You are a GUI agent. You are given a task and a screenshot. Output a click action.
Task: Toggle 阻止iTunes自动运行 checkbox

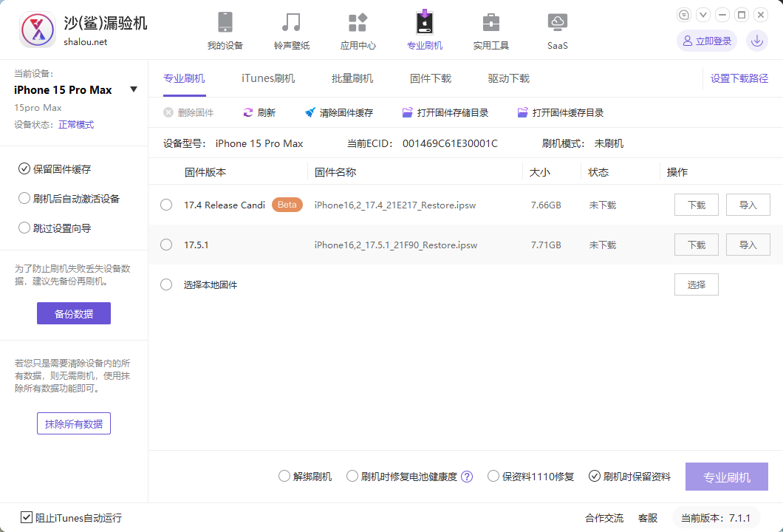pyautogui.click(x=27, y=518)
